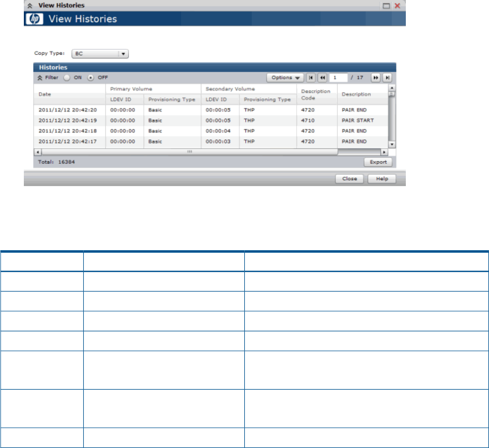The width and height of the screenshot is (489, 448).
Task: Click Primary Volume Provisioning Type header
Action: (172, 100)
